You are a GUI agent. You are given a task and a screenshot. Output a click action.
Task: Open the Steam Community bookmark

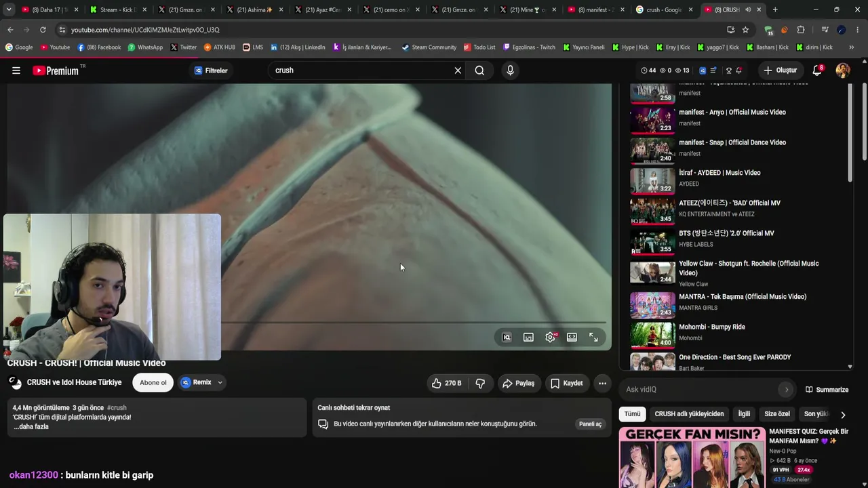(429, 47)
